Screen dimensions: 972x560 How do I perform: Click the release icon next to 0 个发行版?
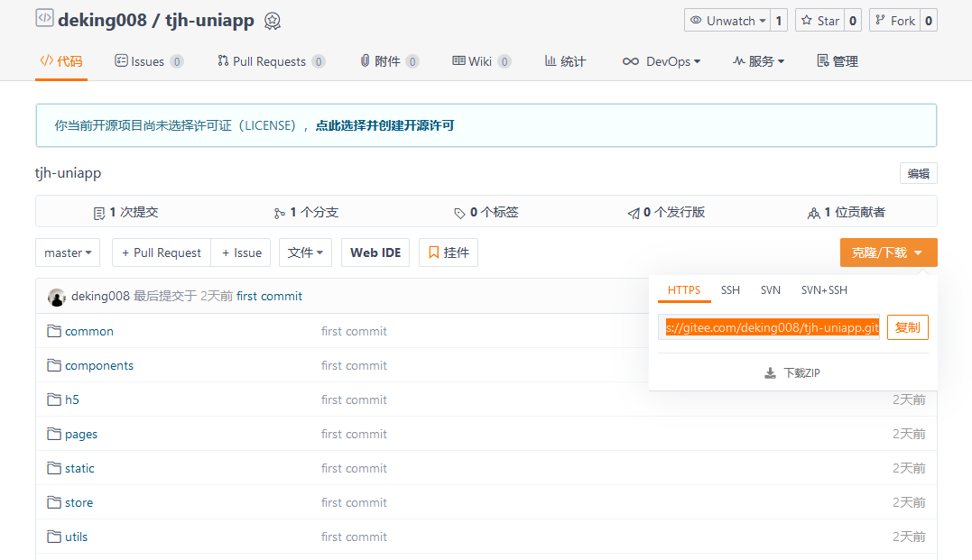(x=634, y=214)
